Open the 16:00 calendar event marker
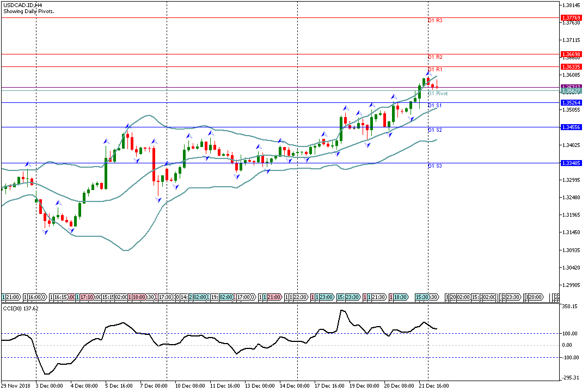This screenshot has width=588, height=392. [34, 297]
